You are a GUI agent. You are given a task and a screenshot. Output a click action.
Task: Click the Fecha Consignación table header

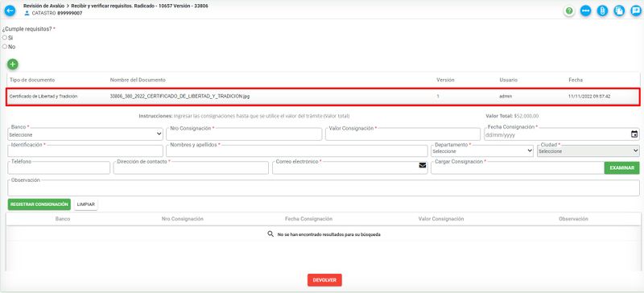[308, 219]
